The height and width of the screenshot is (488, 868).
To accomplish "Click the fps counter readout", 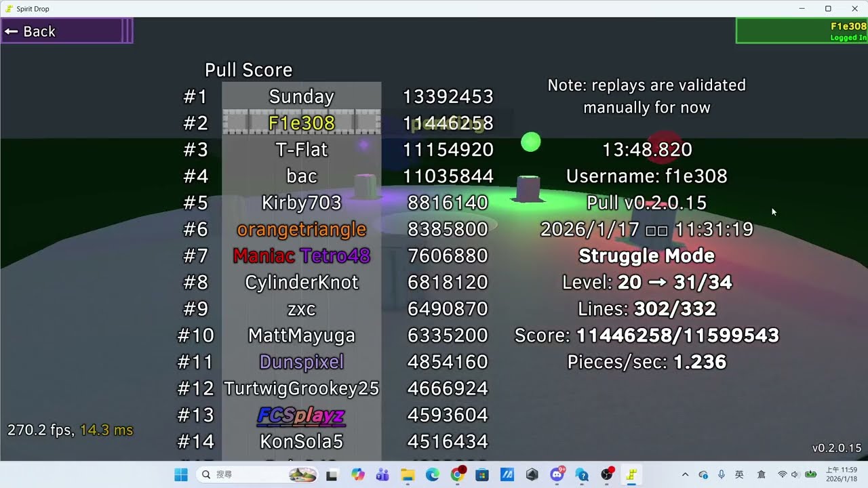I will pos(71,430).
